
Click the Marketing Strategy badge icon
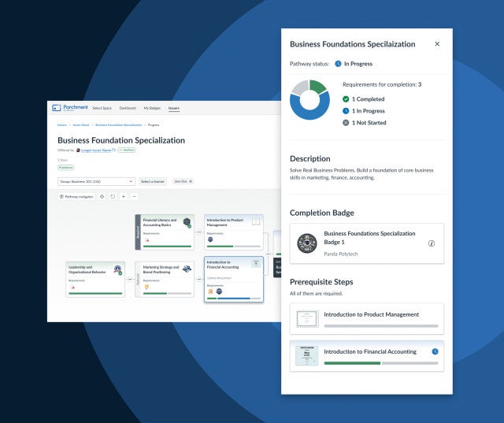pyautogui.click(x=187, y=269)
